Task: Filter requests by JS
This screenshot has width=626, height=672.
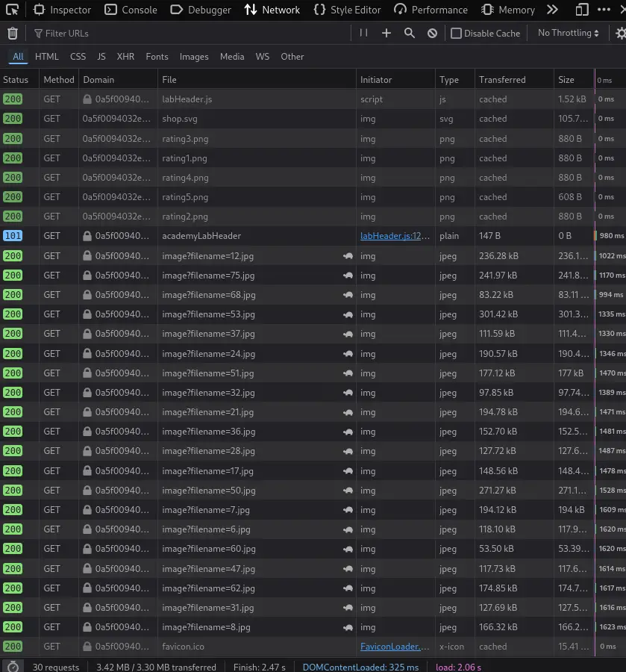Action: 101,57
